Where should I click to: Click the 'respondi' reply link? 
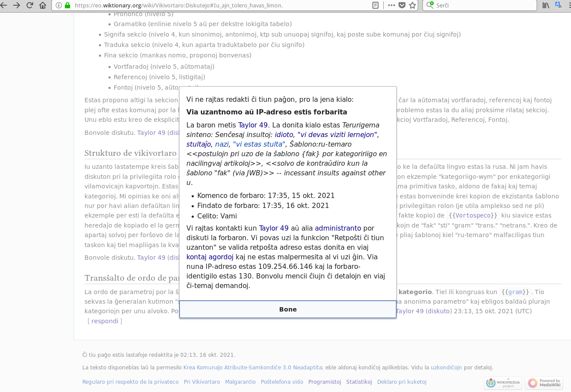(105, 321)
